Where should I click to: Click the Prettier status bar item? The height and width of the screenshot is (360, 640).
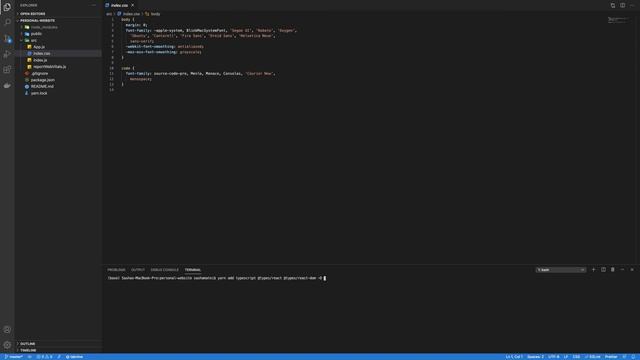(611, 357)
